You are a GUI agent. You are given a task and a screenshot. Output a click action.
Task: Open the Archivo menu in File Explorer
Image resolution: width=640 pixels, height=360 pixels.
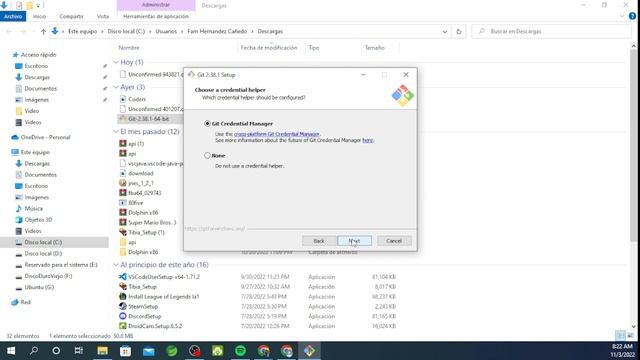[x=13, y=16]
